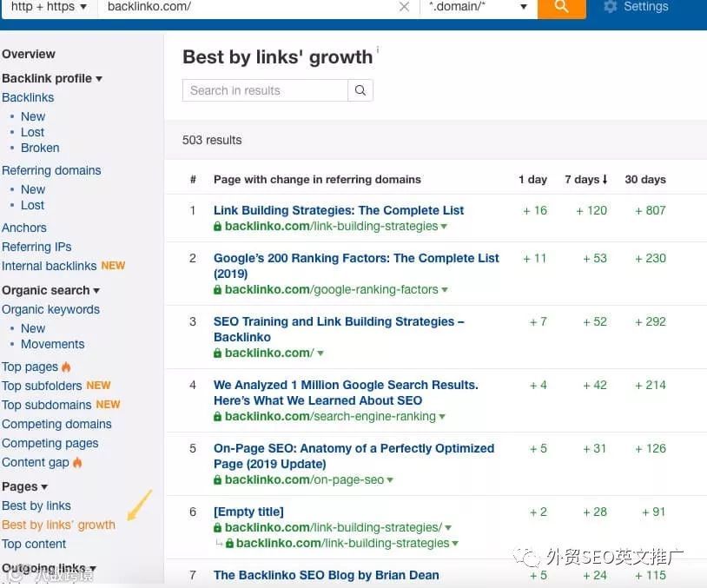
Task: Open Backlinks report in the sidebar
Action: tap(28, 97)
